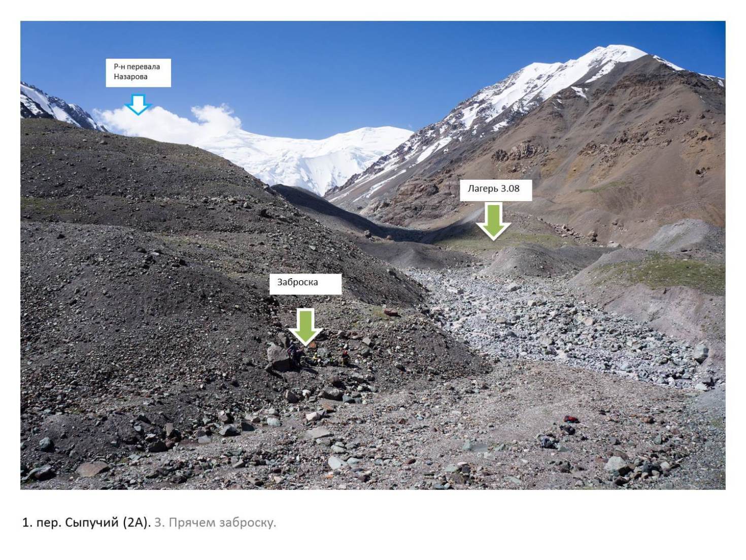Screen dimensions: 746x560
Task: Select the Р-н перевала Назарова label box
Action: (x=138, y=73)
